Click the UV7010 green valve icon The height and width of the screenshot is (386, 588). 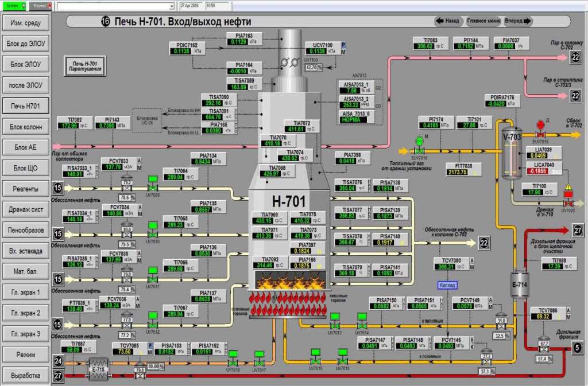point(153,230)
